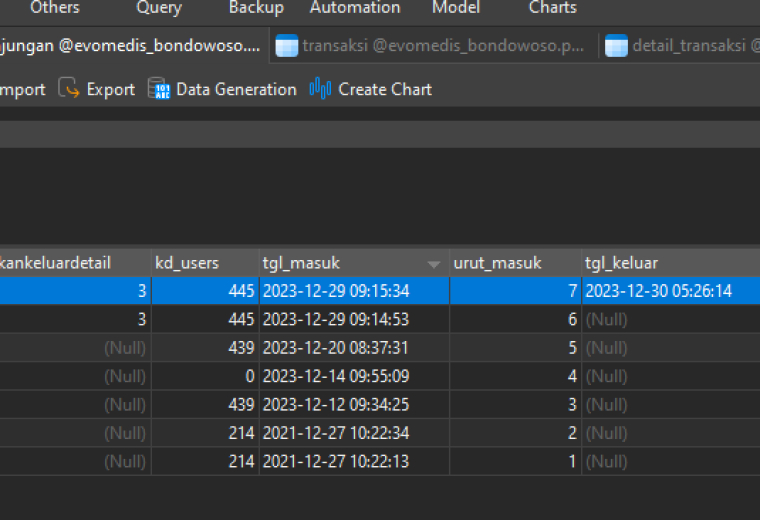This screenshot has height=520, width=760.
Task: Open the Model section
Action: [456, 8]
